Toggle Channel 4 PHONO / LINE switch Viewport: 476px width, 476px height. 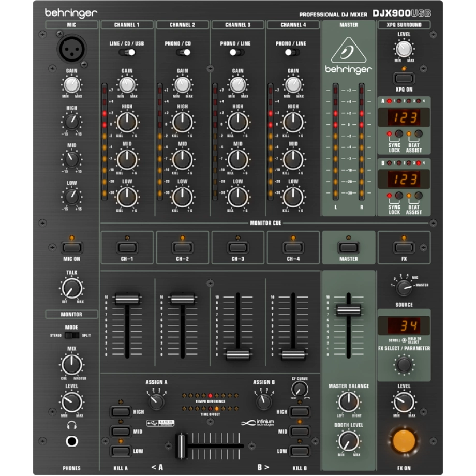pos(292,52)
